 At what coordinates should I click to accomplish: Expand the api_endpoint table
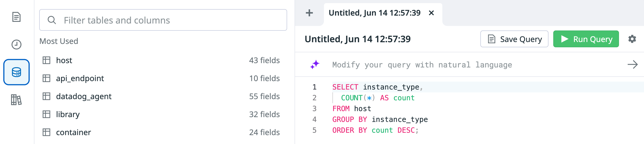point(161,78)
